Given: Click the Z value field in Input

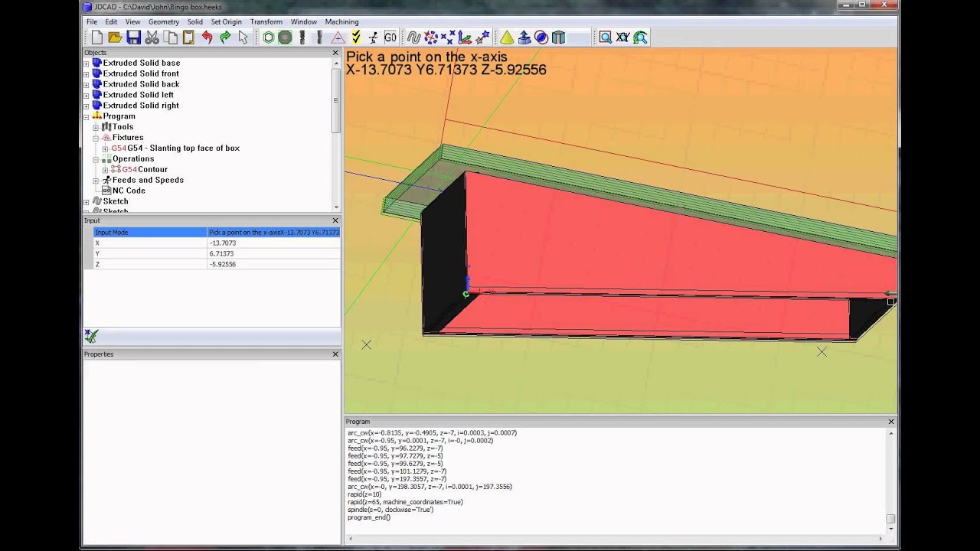Looking at the screenshot, I should point(274,264).
